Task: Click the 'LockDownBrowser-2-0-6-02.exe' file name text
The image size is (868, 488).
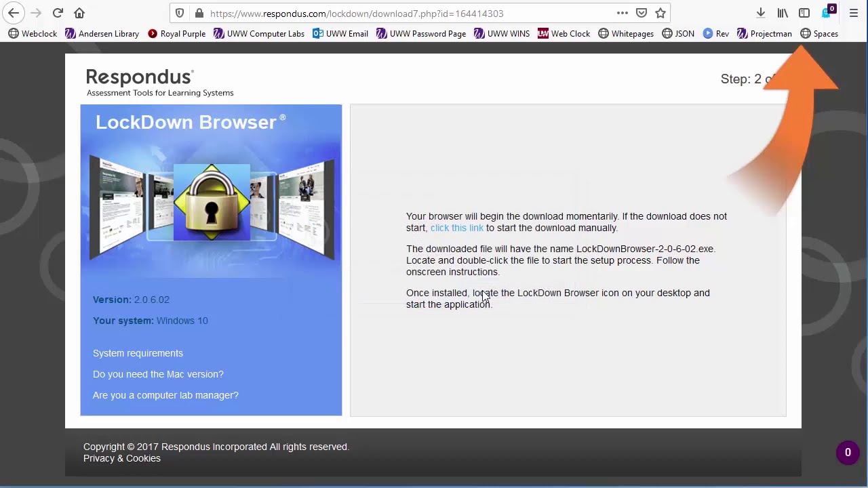Action: click(645, 249)
